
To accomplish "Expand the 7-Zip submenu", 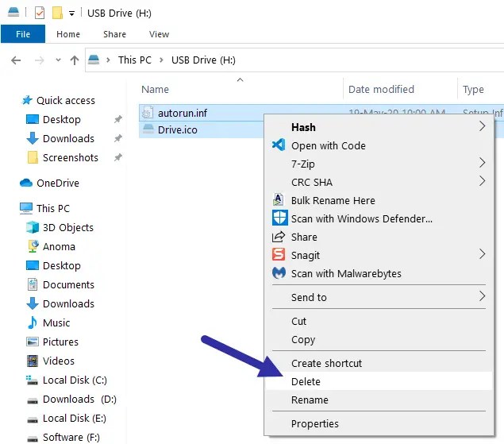I will 481,163.
